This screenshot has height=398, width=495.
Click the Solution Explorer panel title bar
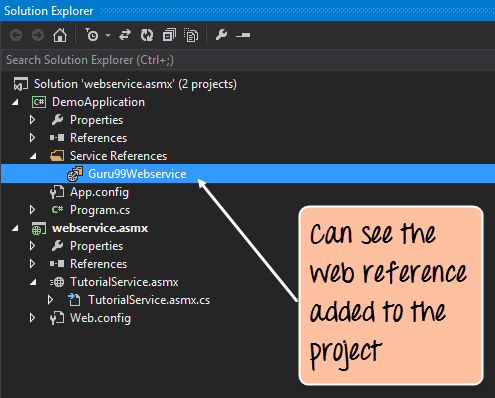coord(247,11)
